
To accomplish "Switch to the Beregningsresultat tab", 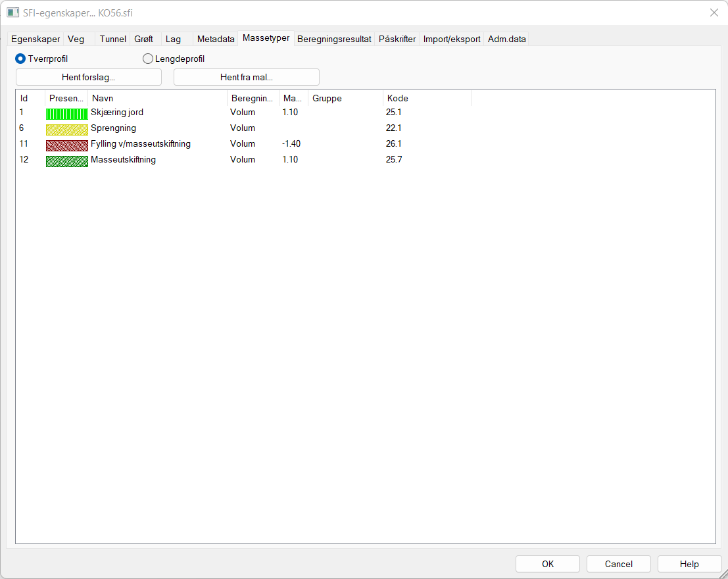I will 333,39.
